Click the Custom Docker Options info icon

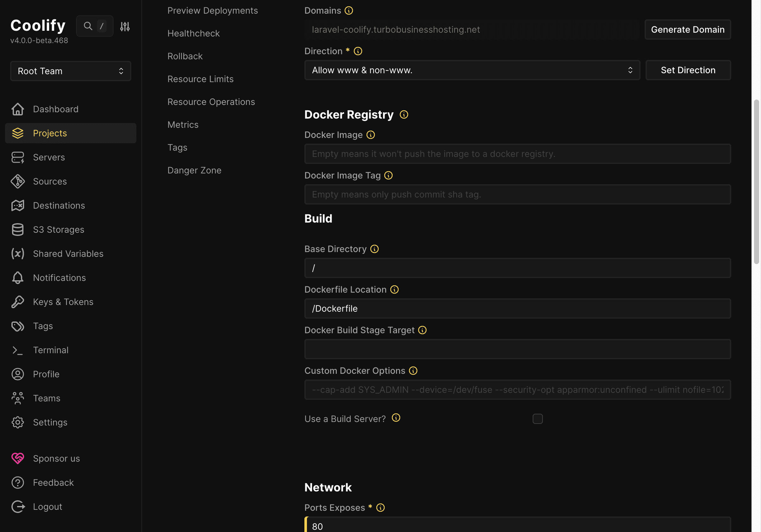[x=413, y=371]
